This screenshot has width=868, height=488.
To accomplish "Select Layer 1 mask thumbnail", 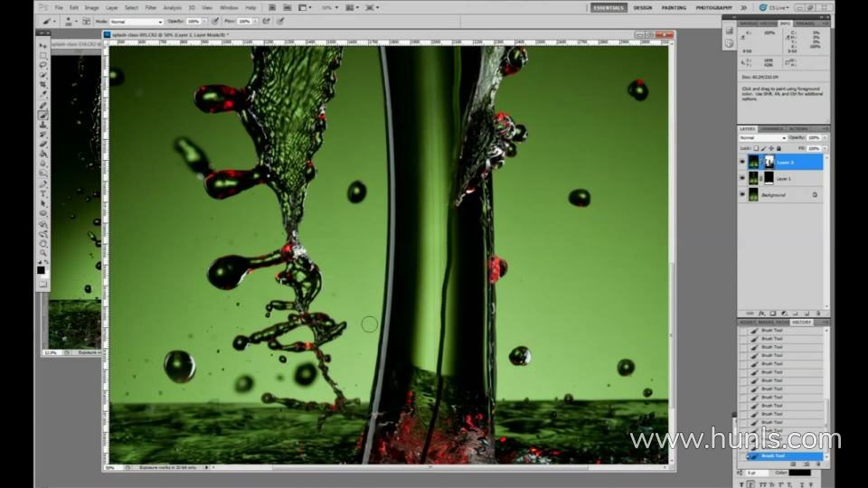I will [x=769, y=178].
